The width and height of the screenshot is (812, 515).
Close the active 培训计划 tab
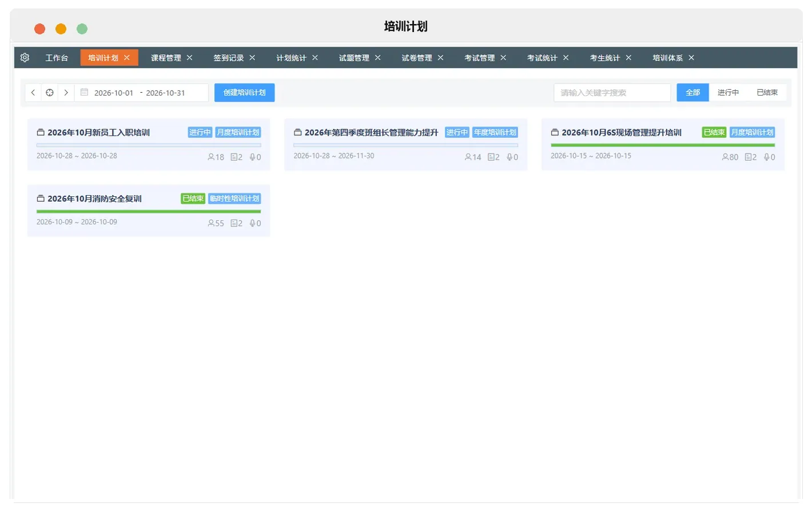click(x=127, y=58)
